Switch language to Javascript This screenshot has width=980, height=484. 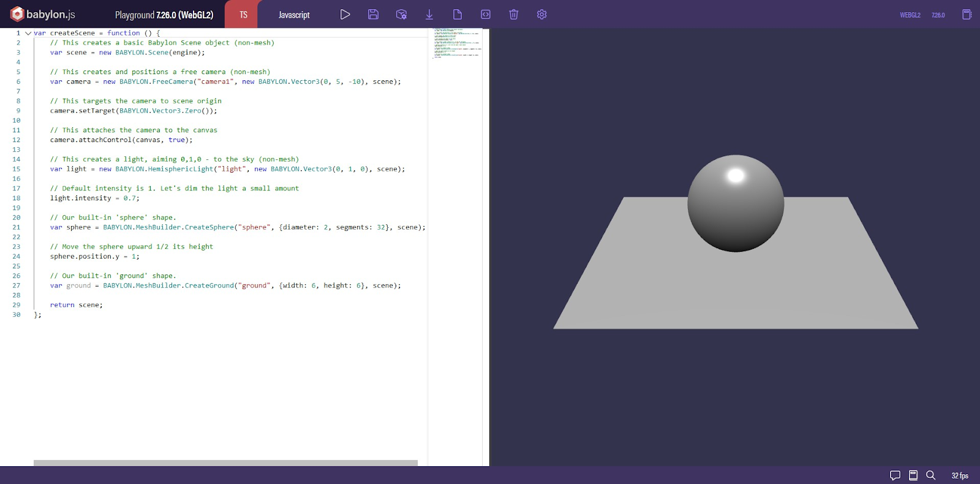[294, 15]
